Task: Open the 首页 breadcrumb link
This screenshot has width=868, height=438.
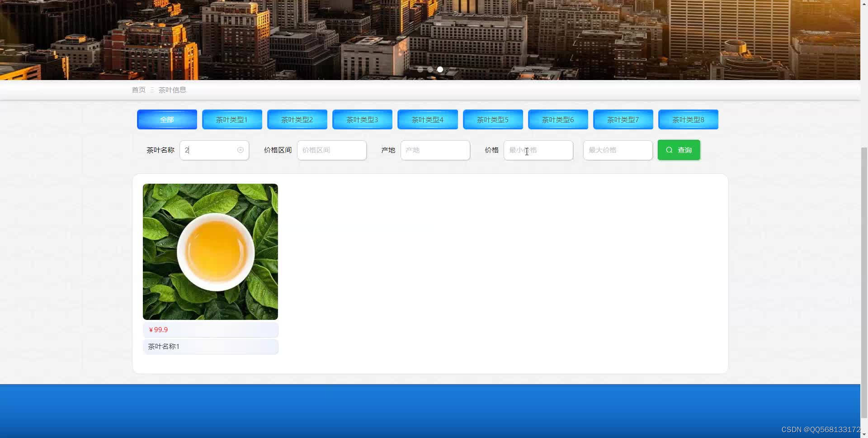Action: (138, 90)
